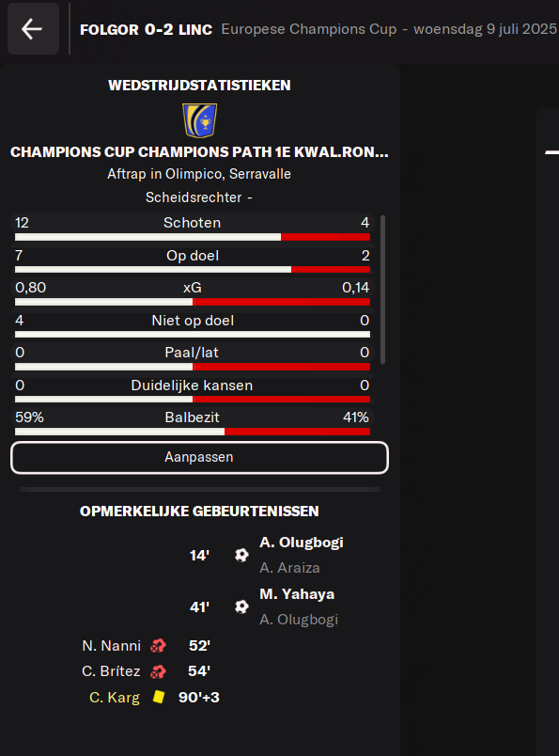Open N. Nanni player name
Viewport: 559px width, 756px height.
coord(111,646)
